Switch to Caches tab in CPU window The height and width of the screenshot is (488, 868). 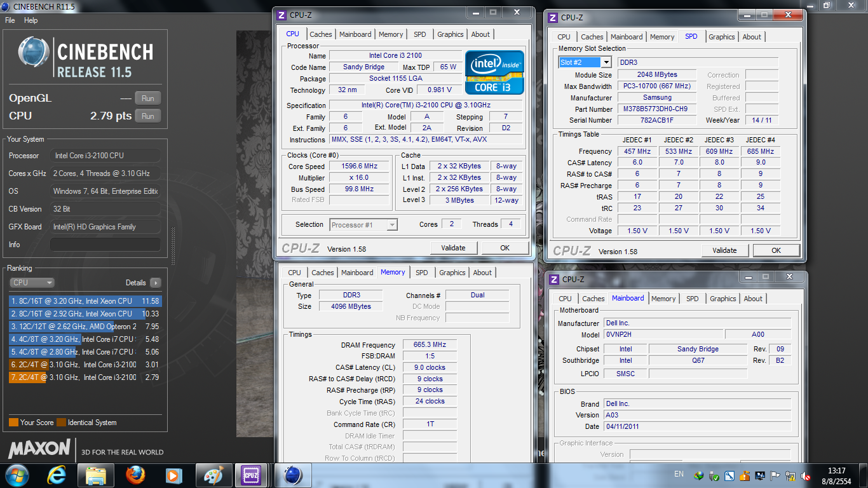pyautogui.click(x=321, y=34)
